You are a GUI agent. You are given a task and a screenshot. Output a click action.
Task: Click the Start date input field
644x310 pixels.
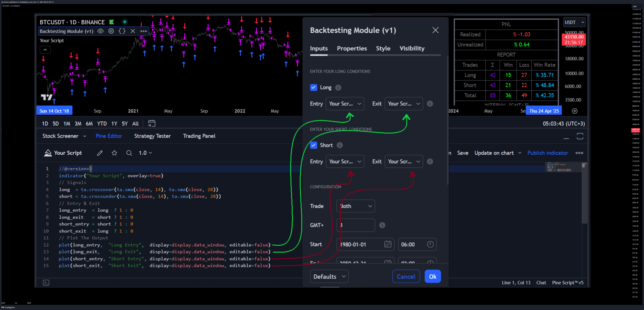365,244
